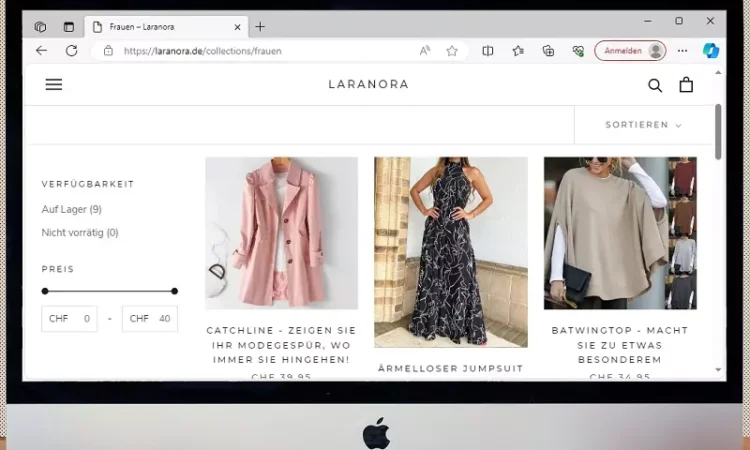The height and width of the screenshot is (450, 750).
Task: Launch the Copilot sidebar icon
Action: [x=711, y=51]
